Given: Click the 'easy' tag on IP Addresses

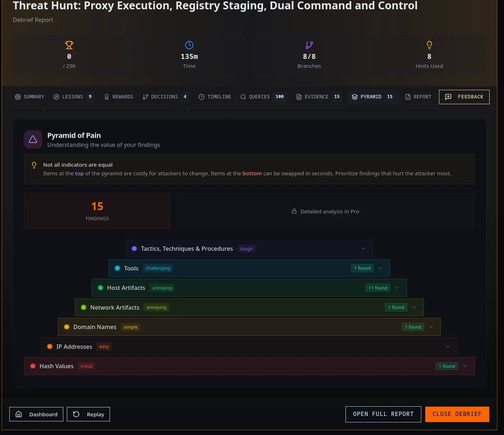Looking at the screenshot, I should 104,347.
